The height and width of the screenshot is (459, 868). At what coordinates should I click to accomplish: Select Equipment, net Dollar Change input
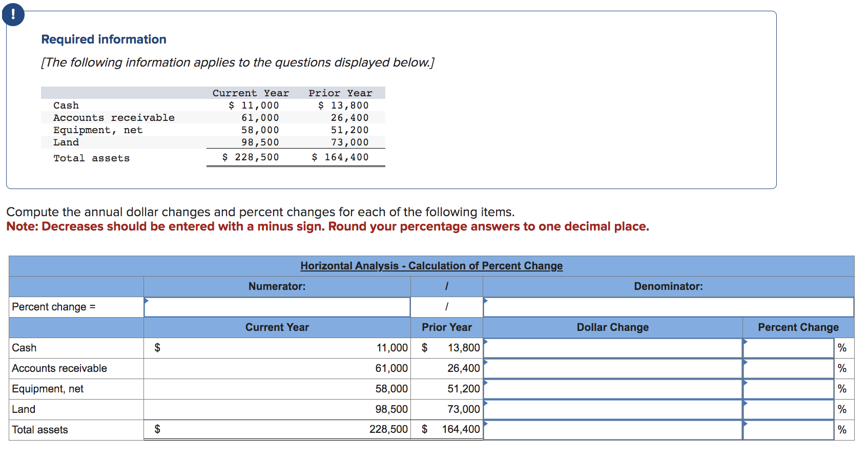(613, 389)
